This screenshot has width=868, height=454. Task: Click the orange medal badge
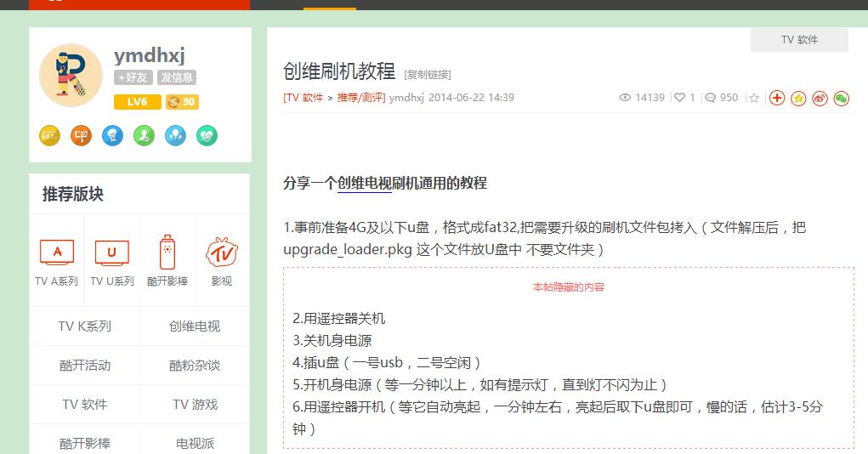pyautogui.click(x=81, y=136)
